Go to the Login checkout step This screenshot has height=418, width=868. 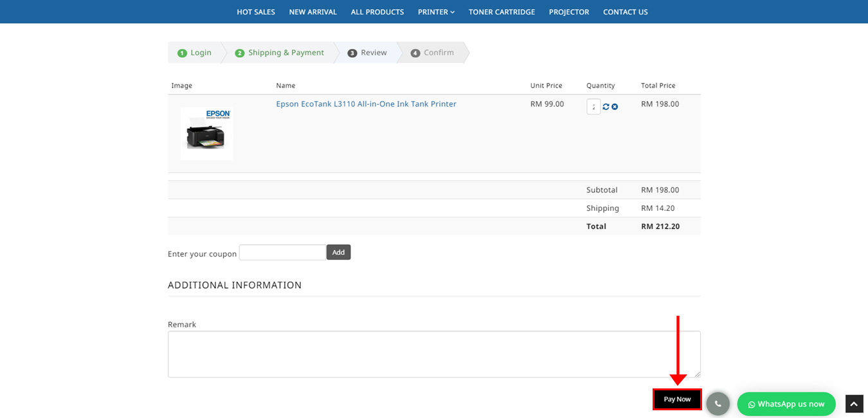[194, 53]
